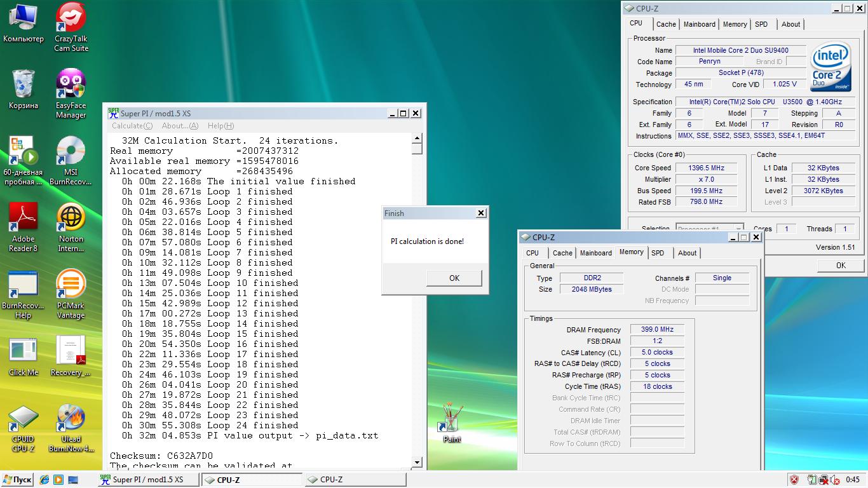Click the non-bold CPU-Z taskbar button
This screenshot has width=868, height=488.
[x=355, y=480]
